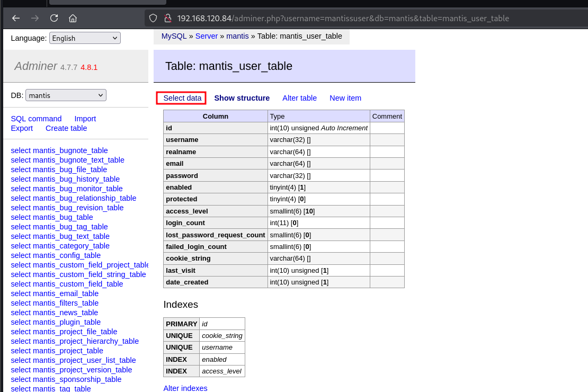Go to browser home icon

click(73, 18)
